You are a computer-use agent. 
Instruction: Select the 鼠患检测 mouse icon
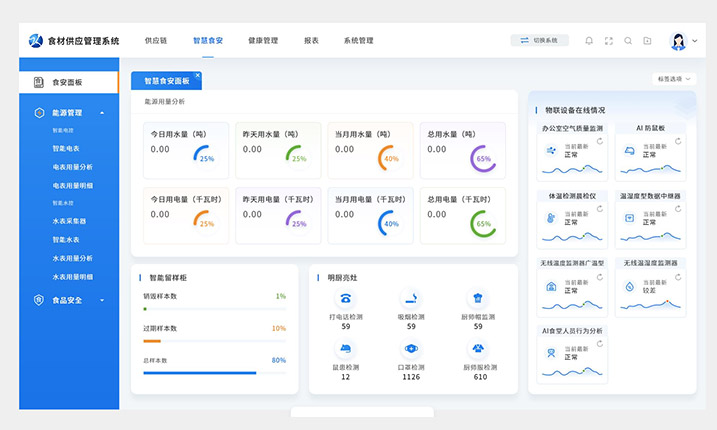point(346,349)
